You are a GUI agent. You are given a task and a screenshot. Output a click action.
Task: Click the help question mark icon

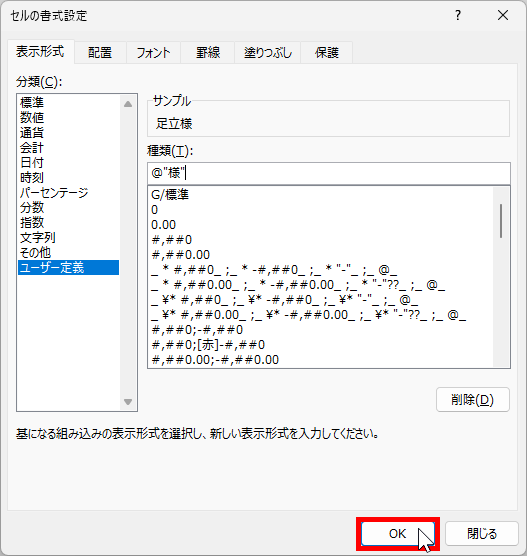(x=458, y=16)
